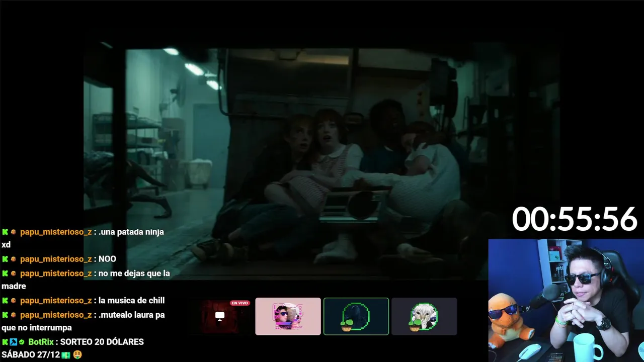Viewport: 644px width, 362px height.
Task: Click BotRix's green verified check badge
Action: 22,342
